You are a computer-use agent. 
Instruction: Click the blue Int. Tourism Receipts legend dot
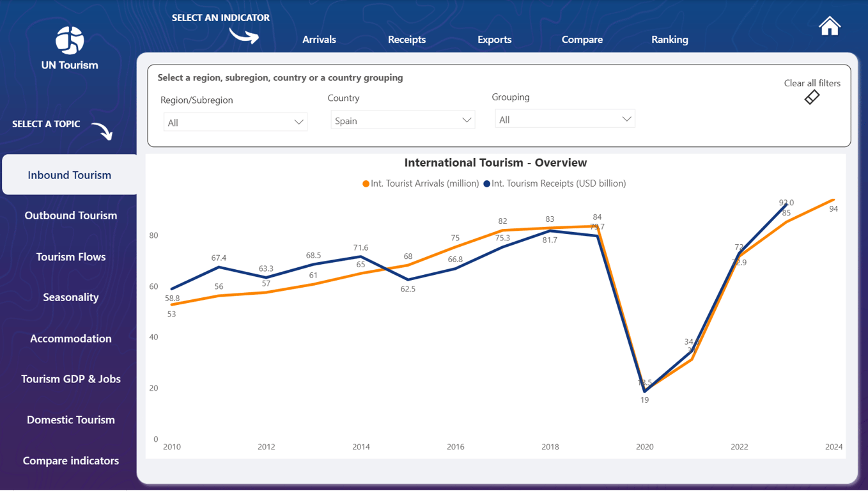[486, 183]
